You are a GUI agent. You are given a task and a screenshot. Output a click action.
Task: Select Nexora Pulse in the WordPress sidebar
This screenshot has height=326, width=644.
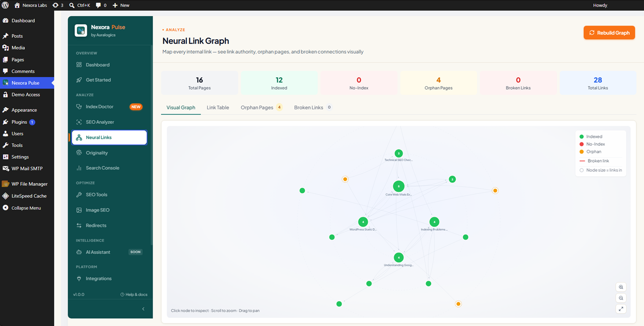tap(27, 83)
